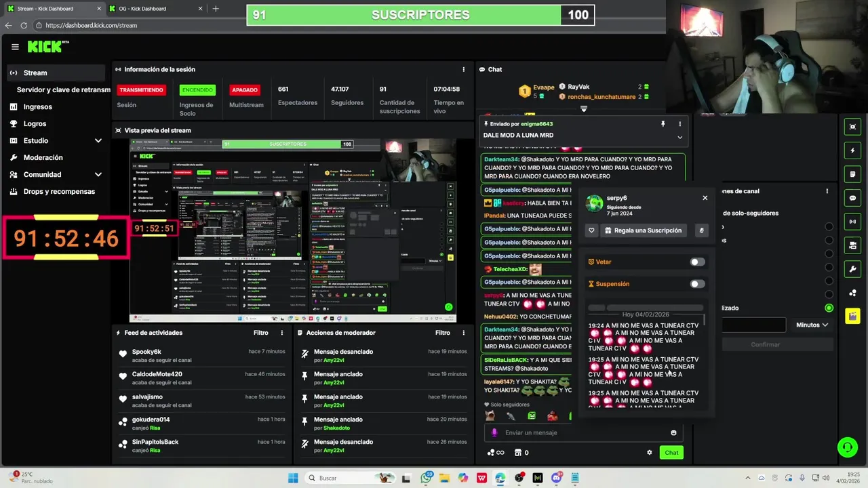Click the camera icon in the right sidebar
The width and height of the screenshot is (868, 488).
pos(852,245)
